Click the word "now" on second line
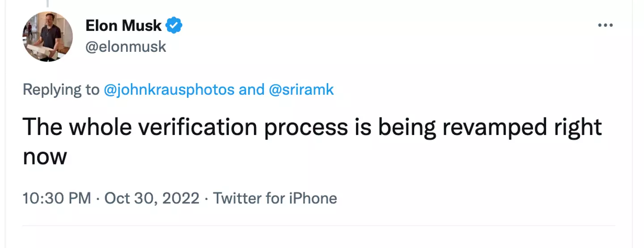 pyautogui.click(x=45, y=157)
